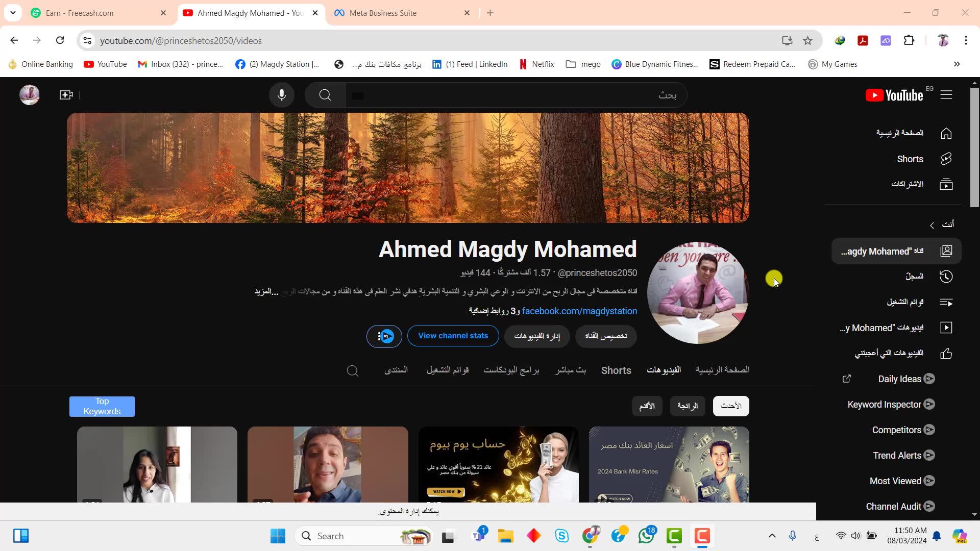
Task: Click the Customize channel button
Action: (606, 336)
